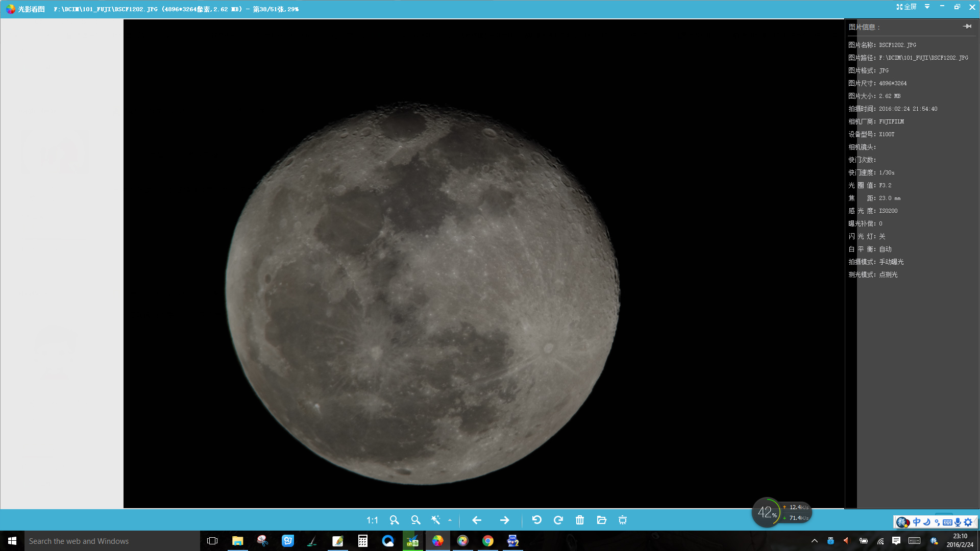Click the battery power tray icon

863,541
